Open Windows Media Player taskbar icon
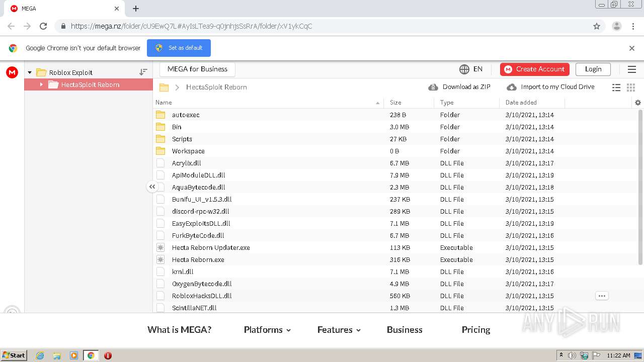This screenshot has width=644, height=362. pyautogui.click(x=74, y=355)
